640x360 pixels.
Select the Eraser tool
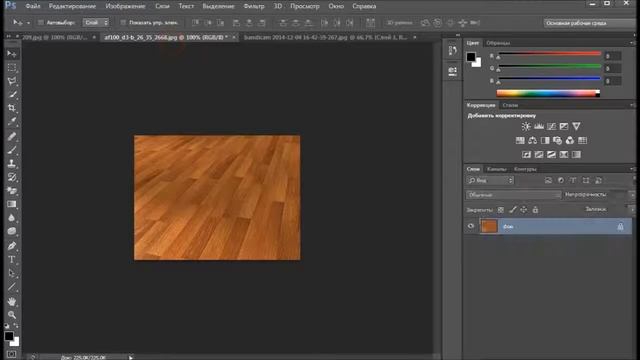pos(11,191)
